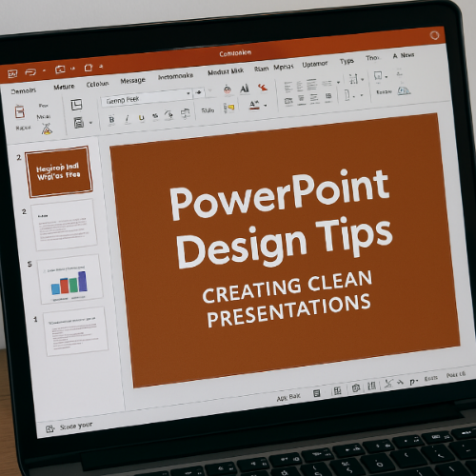Screen dimensions: 476x476
Task: Click the columns icon in bottom paragraph row
Action: coord(328,96)
